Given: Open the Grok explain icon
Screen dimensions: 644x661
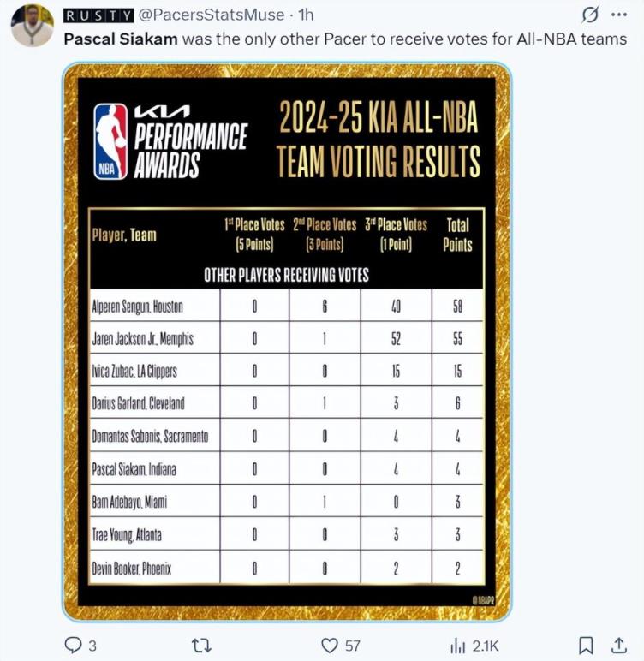Looking at the screenshot, I should point(590,15).
